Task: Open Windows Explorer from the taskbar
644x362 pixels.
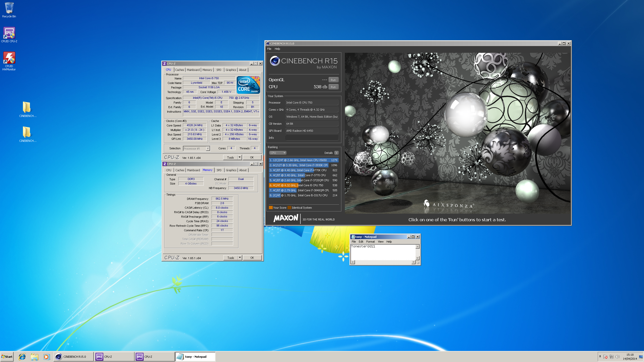Action: coord(34,356)
